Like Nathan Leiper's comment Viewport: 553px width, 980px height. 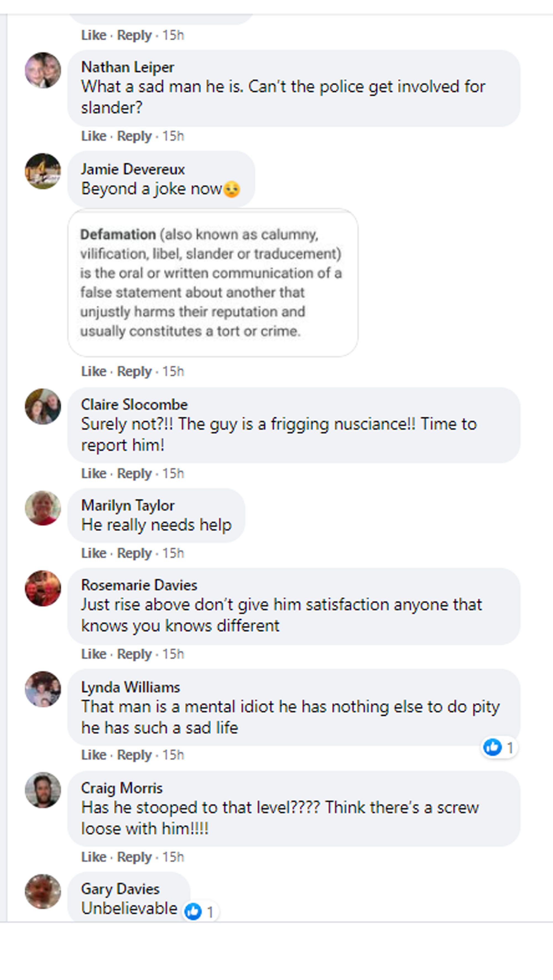coord(94,136)
